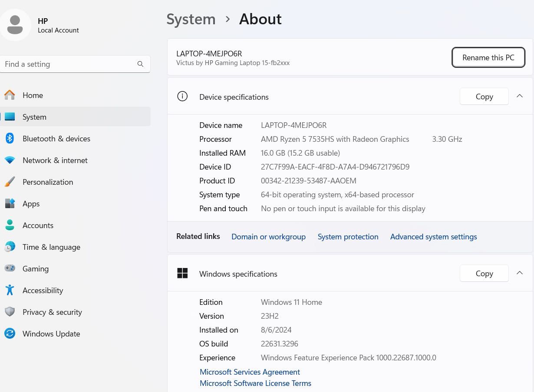Click Product ID 00342-21239-53487-AAOEM

pos(309,181)
